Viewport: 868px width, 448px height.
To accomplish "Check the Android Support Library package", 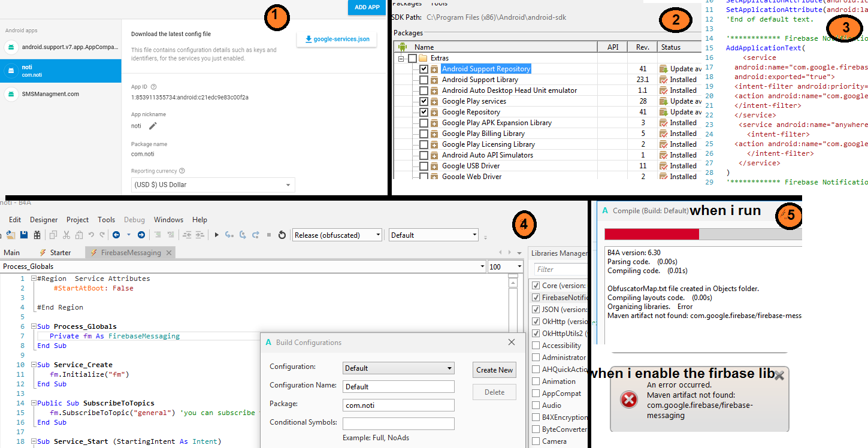I will [x=424, y=80].
